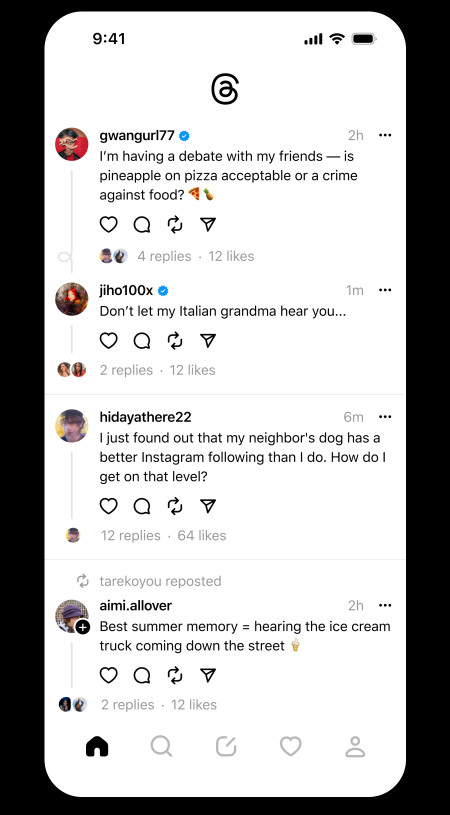450x815 pixels.
Task: Open three-dot menu on jiho100x's post
Action: [x=385, y=290]
